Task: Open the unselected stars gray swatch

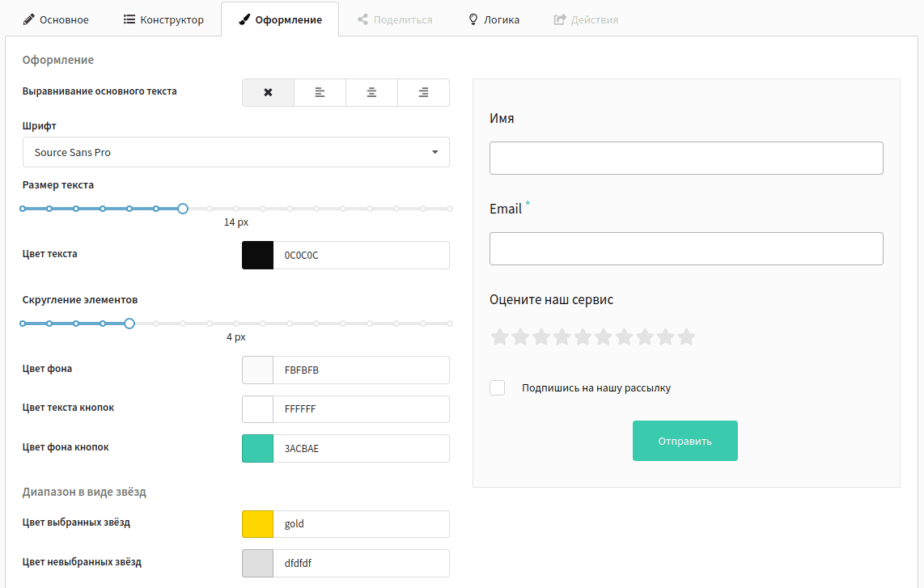Action: click(257, 563)
